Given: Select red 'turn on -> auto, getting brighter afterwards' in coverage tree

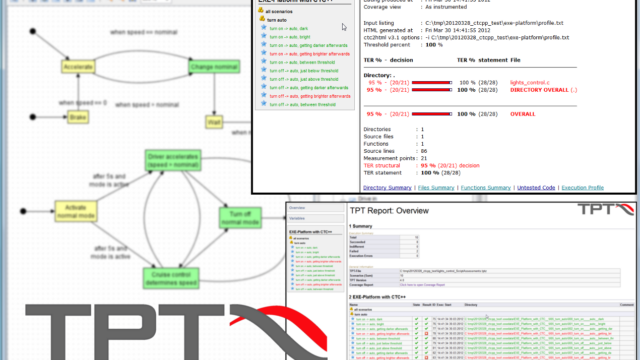Looking at the screenshot, I should (x=309, y=54).
